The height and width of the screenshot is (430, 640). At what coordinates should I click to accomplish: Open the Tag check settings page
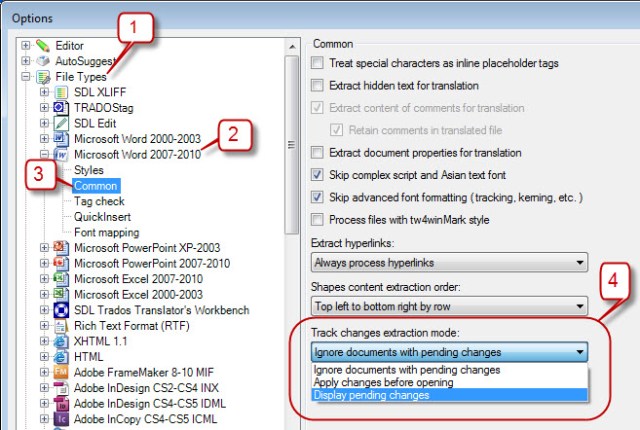pos(98,201)
